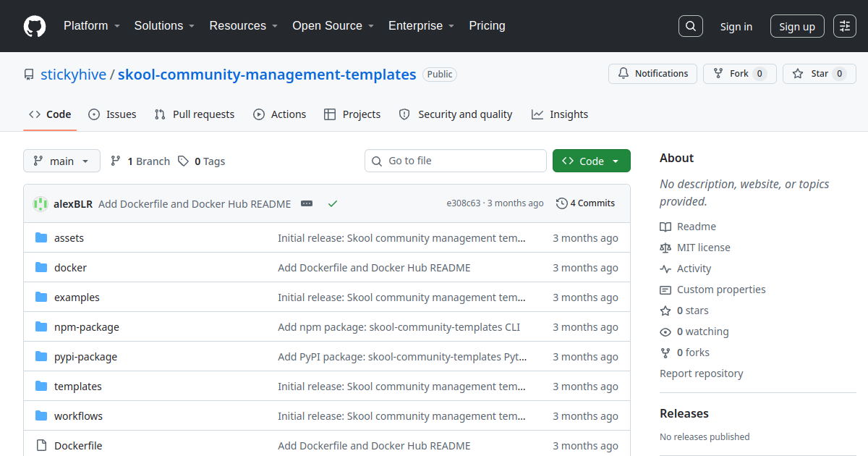Expand the Enterprise menu

pos(421,25)
